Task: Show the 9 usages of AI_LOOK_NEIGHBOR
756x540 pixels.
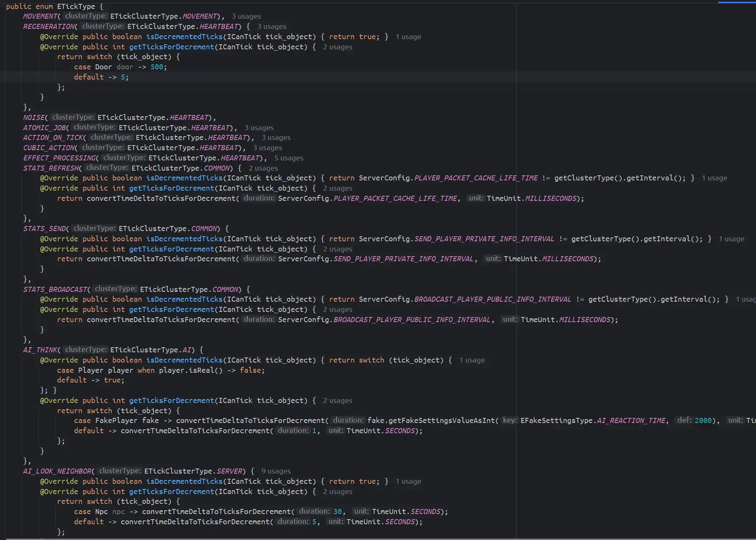Action: (x=276, y=471)
